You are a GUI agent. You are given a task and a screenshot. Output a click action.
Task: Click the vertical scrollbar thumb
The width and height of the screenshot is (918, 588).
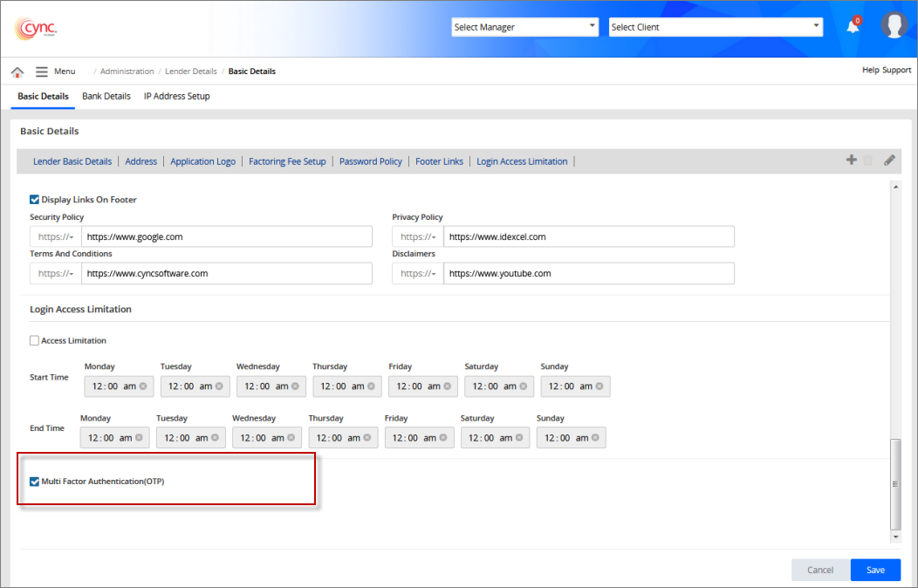click(x=894, y=484)
